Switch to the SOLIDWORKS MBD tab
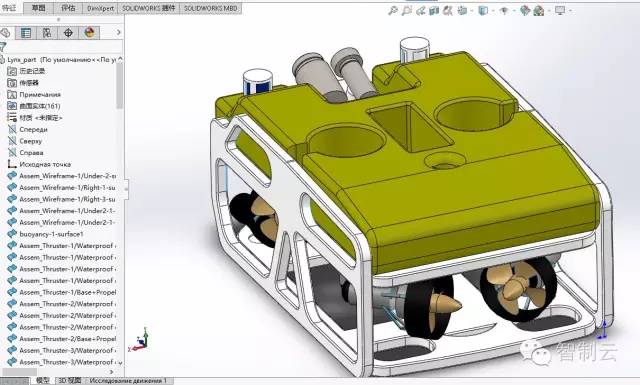The image size is (640, 385). 211,8
